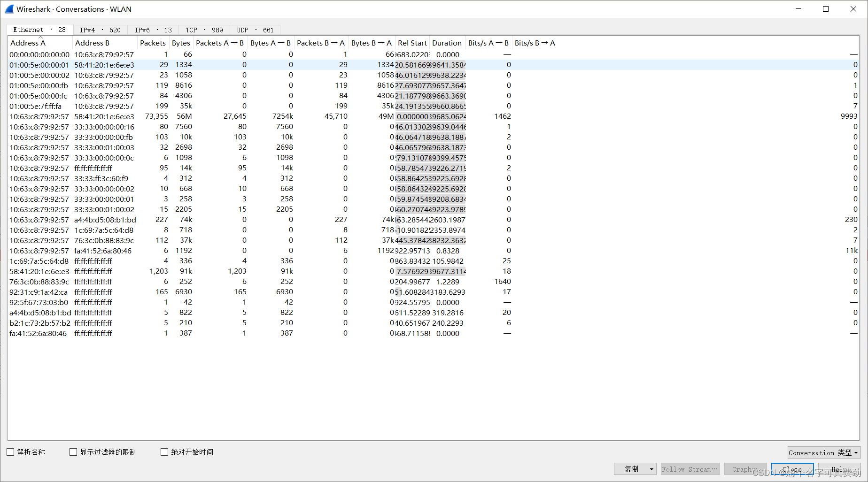Click the Follow Stream… button
868x482 pixels.
point(690,469)
